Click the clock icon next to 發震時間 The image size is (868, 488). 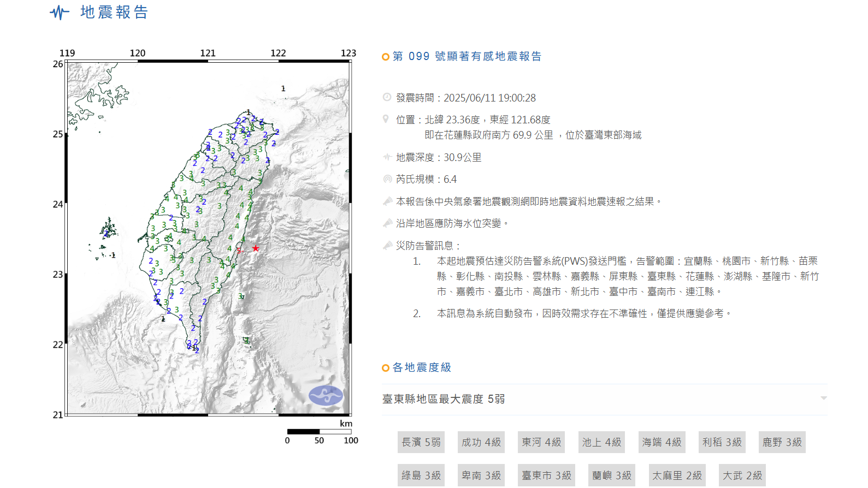click(x=387, y=97)
